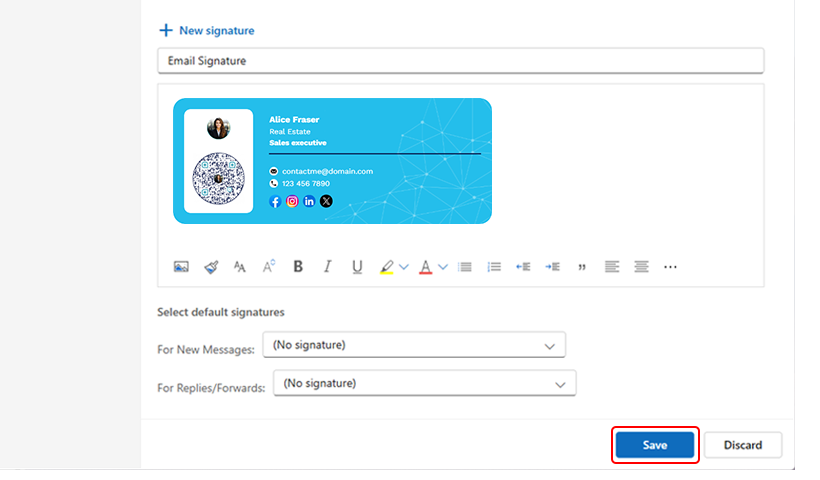Toggle italic formatting
The height and width of the screenshot is (480, 820).
327,267
